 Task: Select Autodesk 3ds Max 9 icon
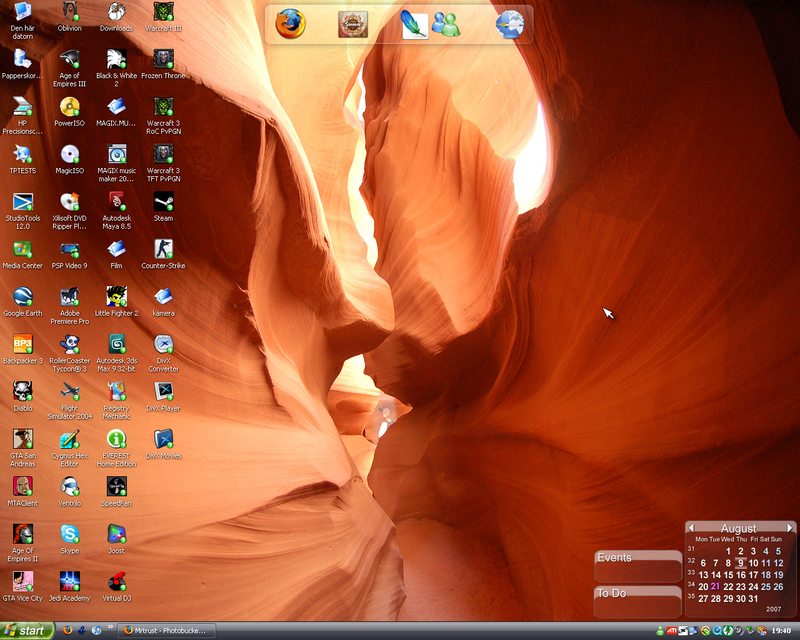116,344
